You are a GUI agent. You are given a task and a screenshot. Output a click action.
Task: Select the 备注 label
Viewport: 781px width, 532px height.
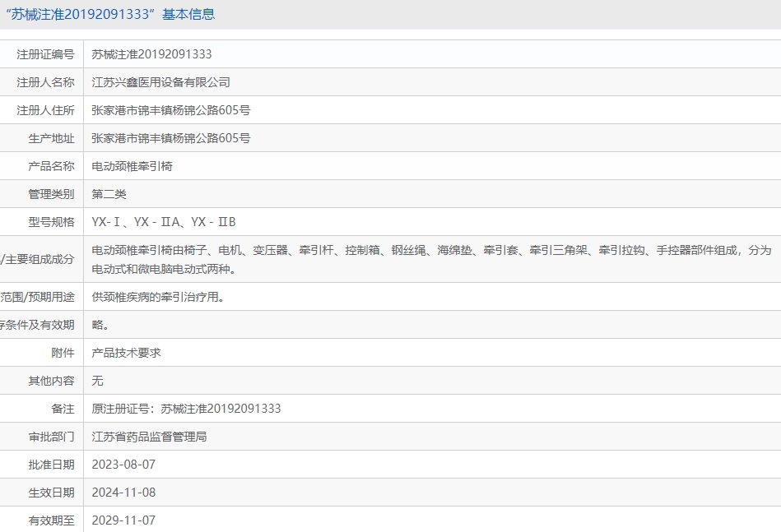(x=63, y=408)
